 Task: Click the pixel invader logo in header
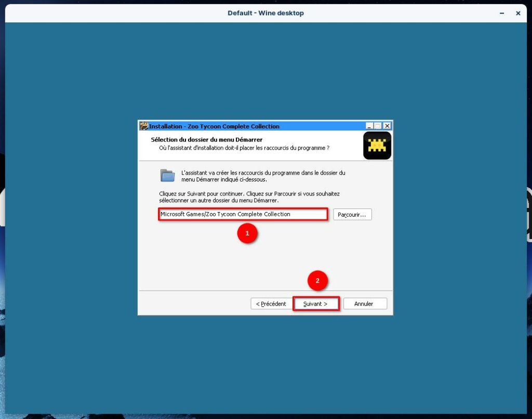click(x=377, y=146)
